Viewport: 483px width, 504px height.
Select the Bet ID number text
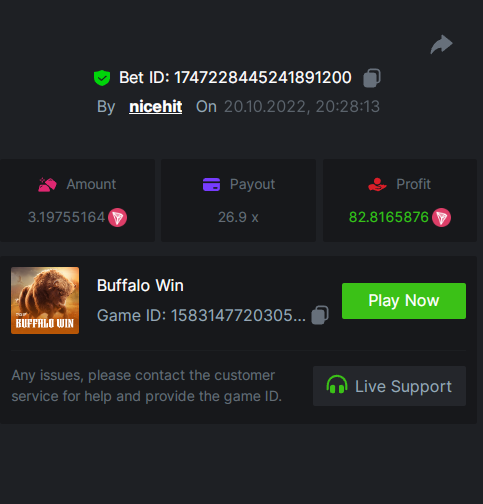263,78
